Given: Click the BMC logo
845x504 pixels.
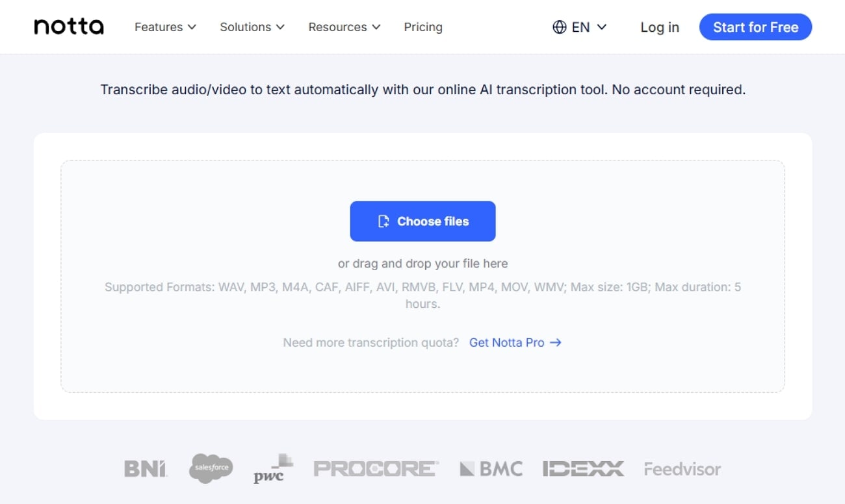Looking at the screenshot, I should [x=491, y=468].
